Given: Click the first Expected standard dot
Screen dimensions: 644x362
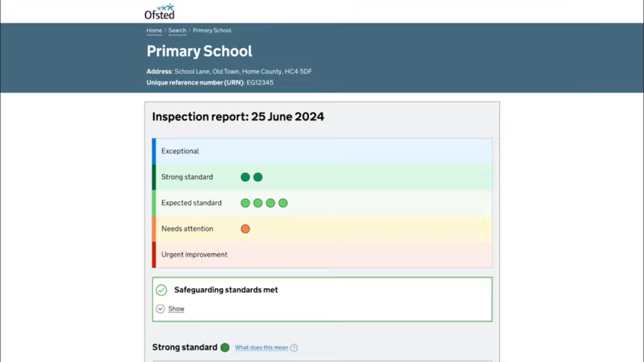Looking at the screenshot, I should click(x=245, y=203).
